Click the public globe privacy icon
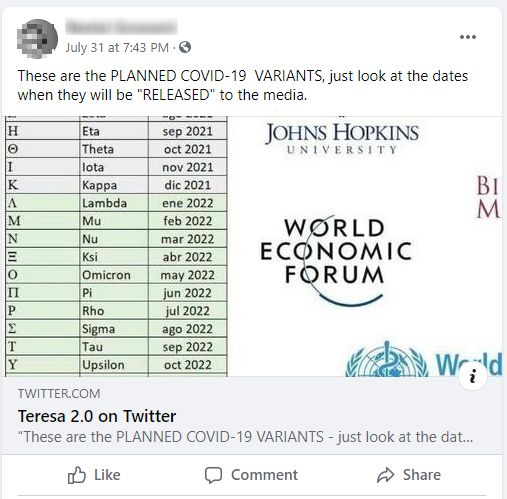507x499 pixels. coord(185,47)
